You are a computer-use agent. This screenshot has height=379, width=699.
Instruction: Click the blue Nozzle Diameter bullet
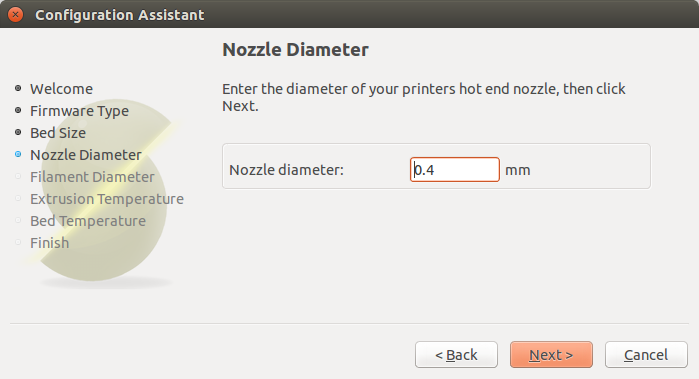pyautogui.click(x=18, y=154)
